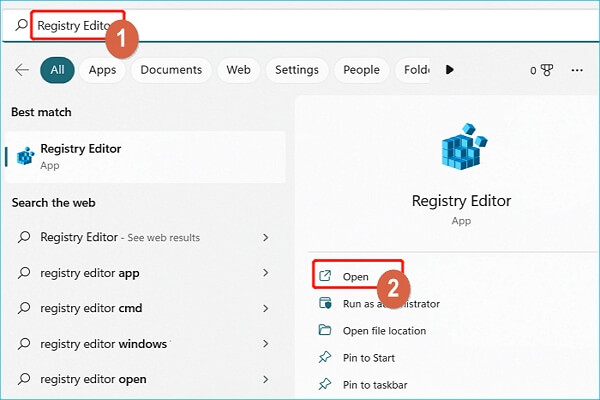The image size is (600, 400).
Task: Select the All filter tab
Action: [x=57, y=70]
